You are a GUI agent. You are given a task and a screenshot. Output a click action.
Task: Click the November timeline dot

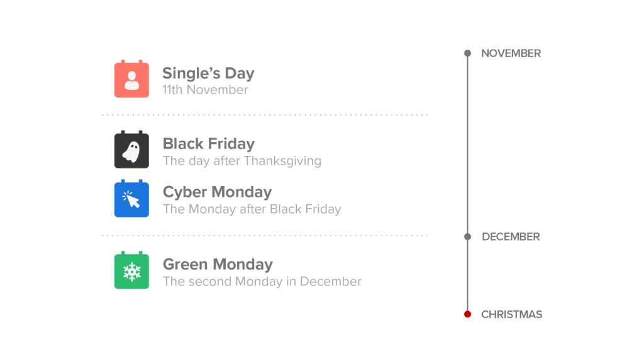click(x=467, y=53)
